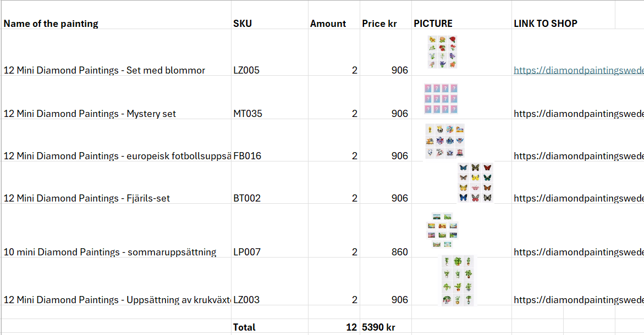644x335 pixels.
Task: Click the flower set product thumbnail
Action: pos(442,52)
